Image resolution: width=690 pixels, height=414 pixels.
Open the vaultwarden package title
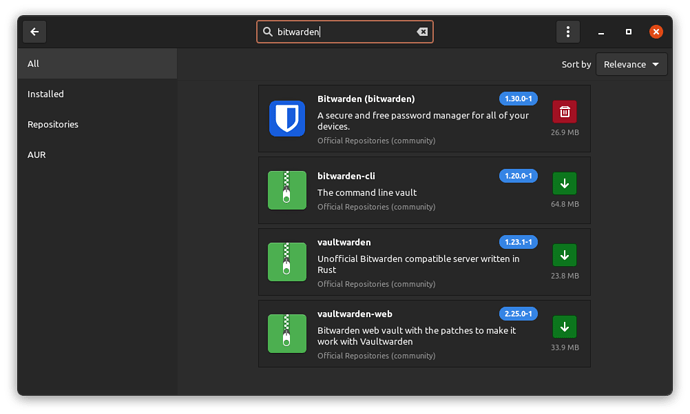point(344,242)
